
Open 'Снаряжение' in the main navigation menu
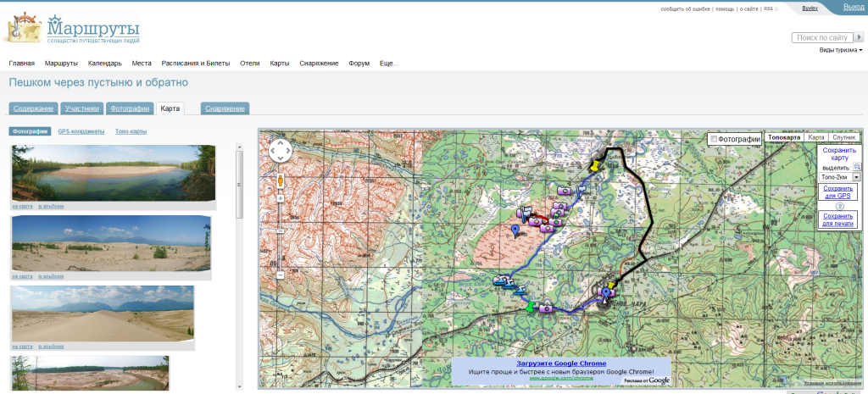[319, 64]
